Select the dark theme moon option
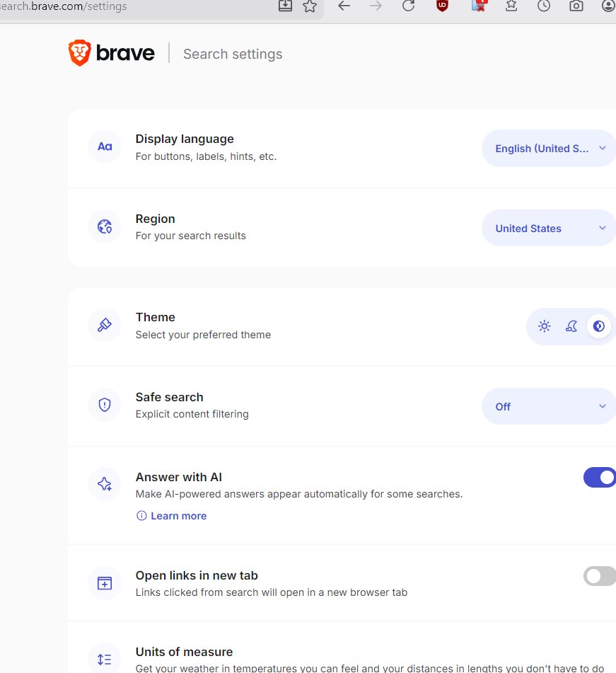 (571, 326)
